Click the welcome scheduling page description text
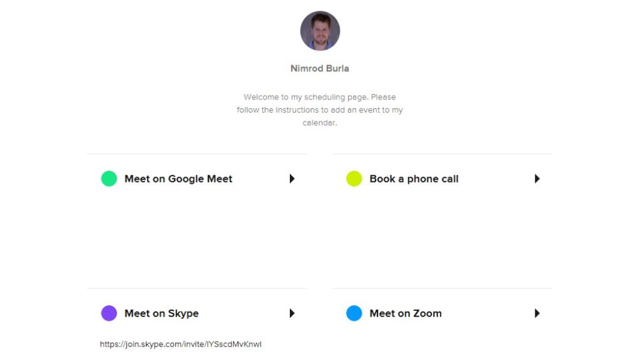The height and width of the screenshot is (364, 641). pos(320,110)
